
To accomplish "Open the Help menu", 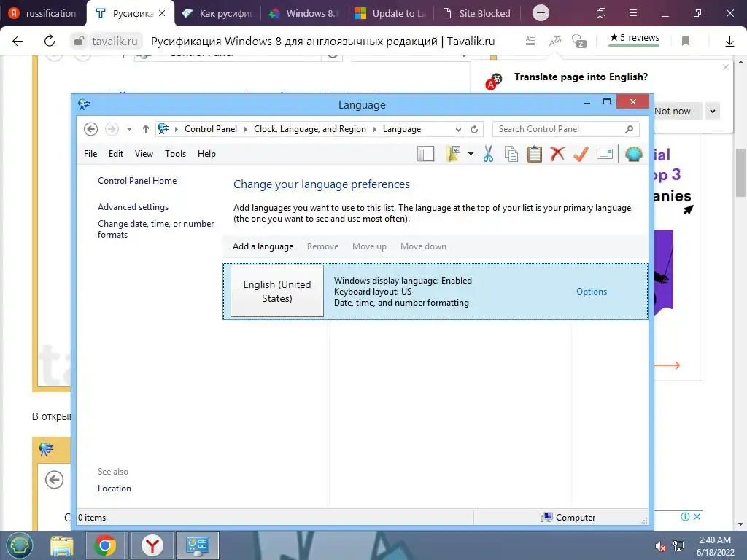I will click(206, 154).
